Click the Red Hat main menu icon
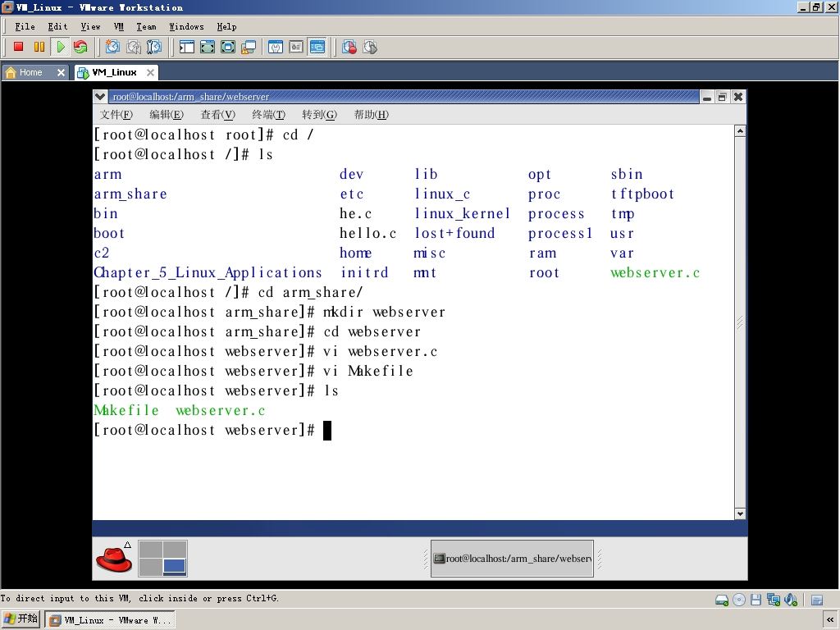The height and width of the screenshot is (630, 840). 114,558
